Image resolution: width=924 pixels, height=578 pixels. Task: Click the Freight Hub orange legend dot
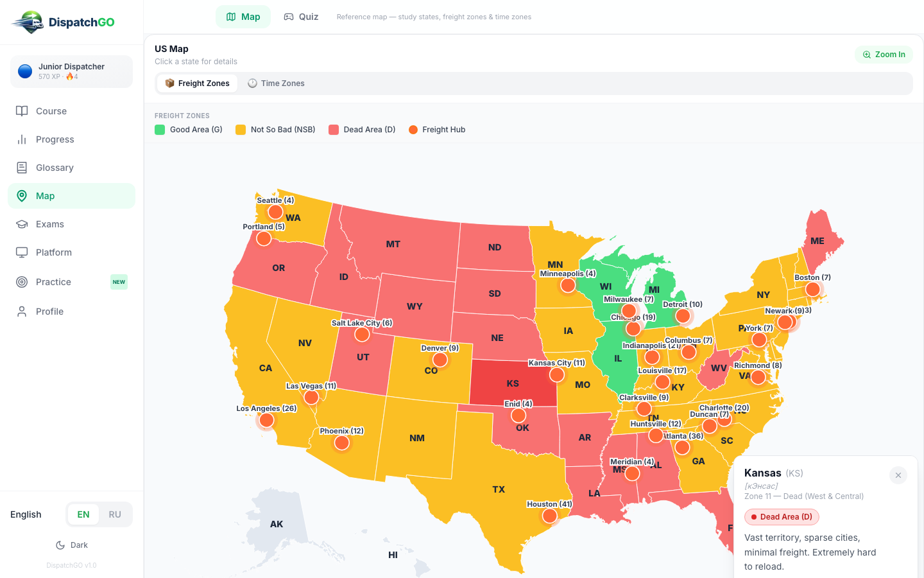pyautogui.click(x=413, y=130)
